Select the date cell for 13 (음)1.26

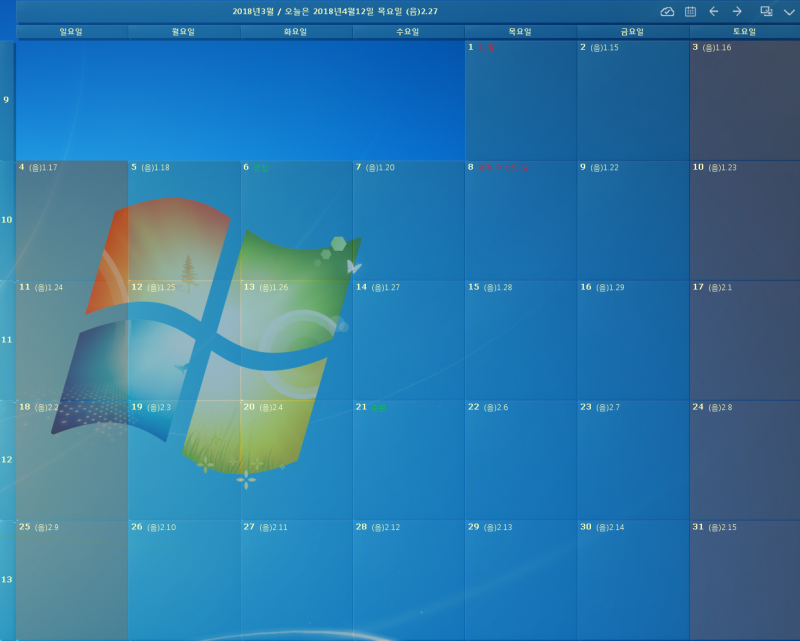[x=296, y=340]
